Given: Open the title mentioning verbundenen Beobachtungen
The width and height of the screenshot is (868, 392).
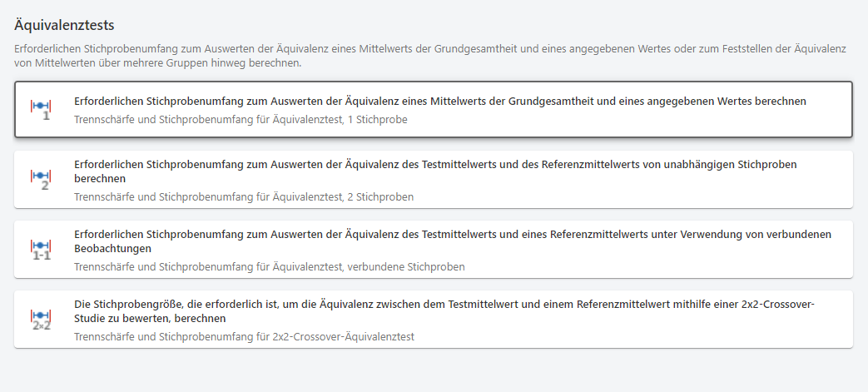Looking at the screenshot, I should 453,241.
